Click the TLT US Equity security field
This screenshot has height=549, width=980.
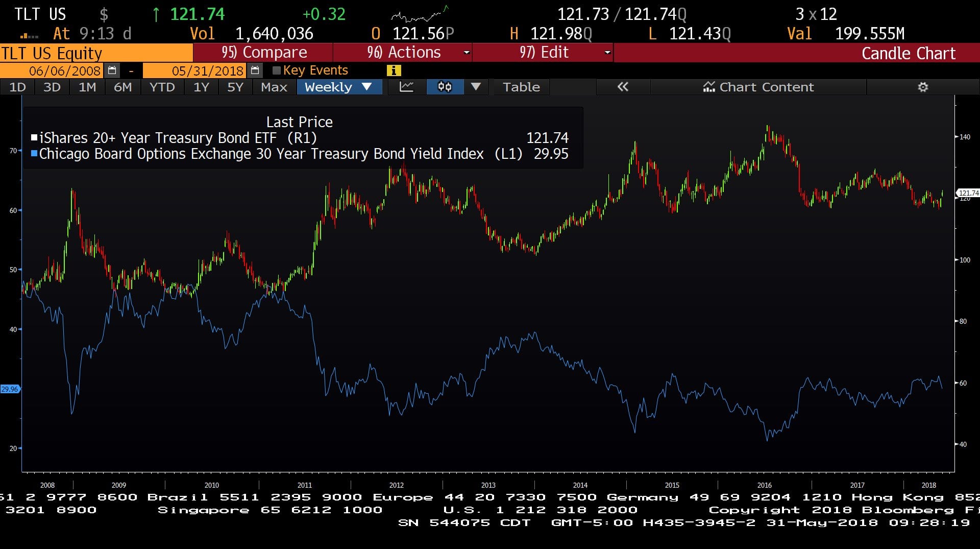pyautogui.click(x=96, y=53)
